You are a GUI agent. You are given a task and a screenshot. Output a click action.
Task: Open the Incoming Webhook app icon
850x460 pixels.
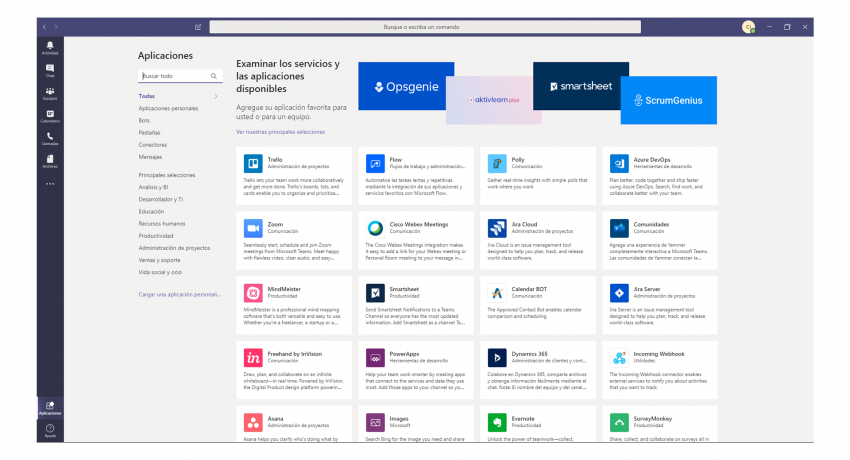pyautogui.click(x=619, y=358)
